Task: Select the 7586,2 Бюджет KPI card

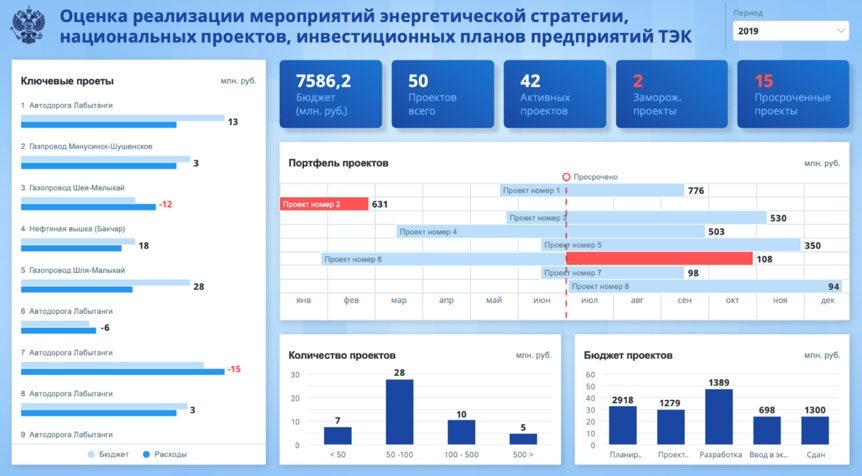Action: tap(330, 94)
